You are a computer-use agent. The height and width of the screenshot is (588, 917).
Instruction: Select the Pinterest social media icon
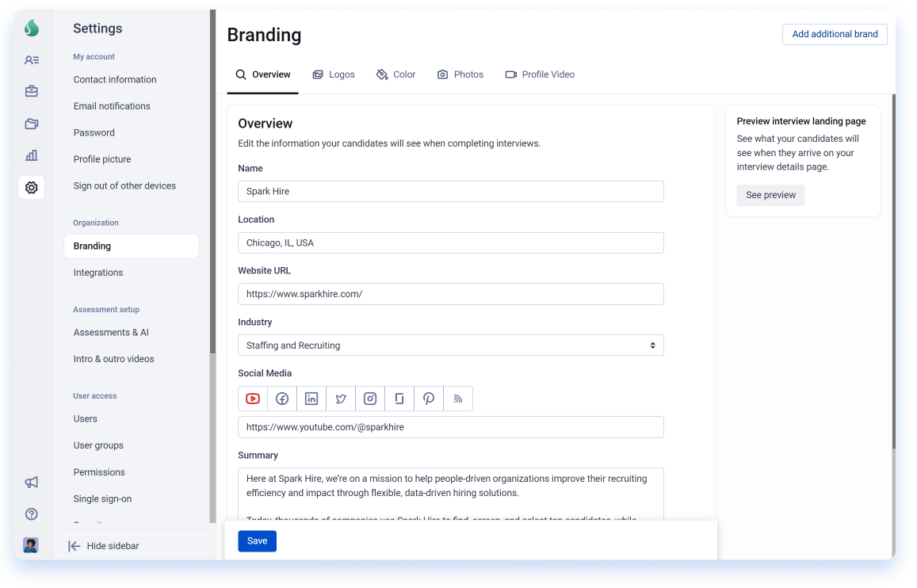(429, 399)
